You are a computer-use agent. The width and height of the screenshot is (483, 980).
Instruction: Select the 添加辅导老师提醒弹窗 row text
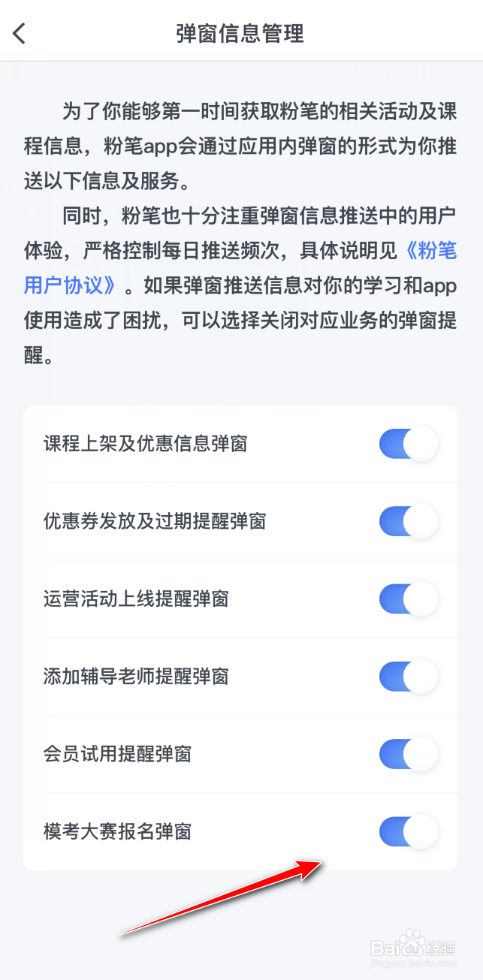(136, 677)
